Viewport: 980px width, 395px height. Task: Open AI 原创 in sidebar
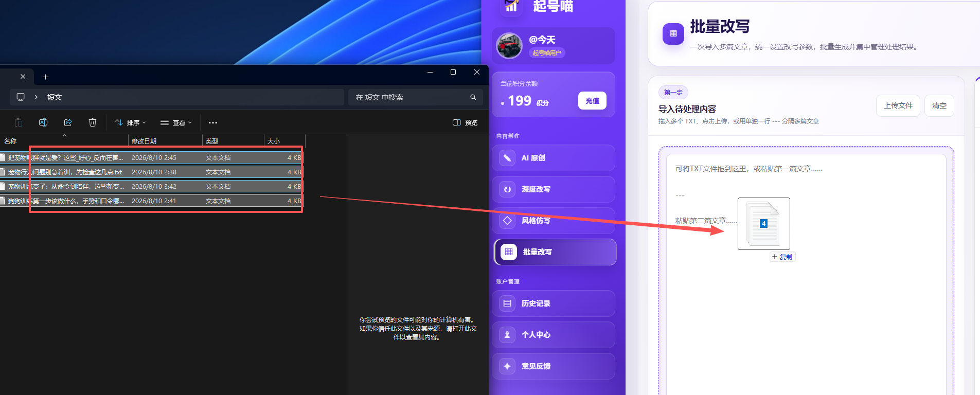(x=554, y=158)
